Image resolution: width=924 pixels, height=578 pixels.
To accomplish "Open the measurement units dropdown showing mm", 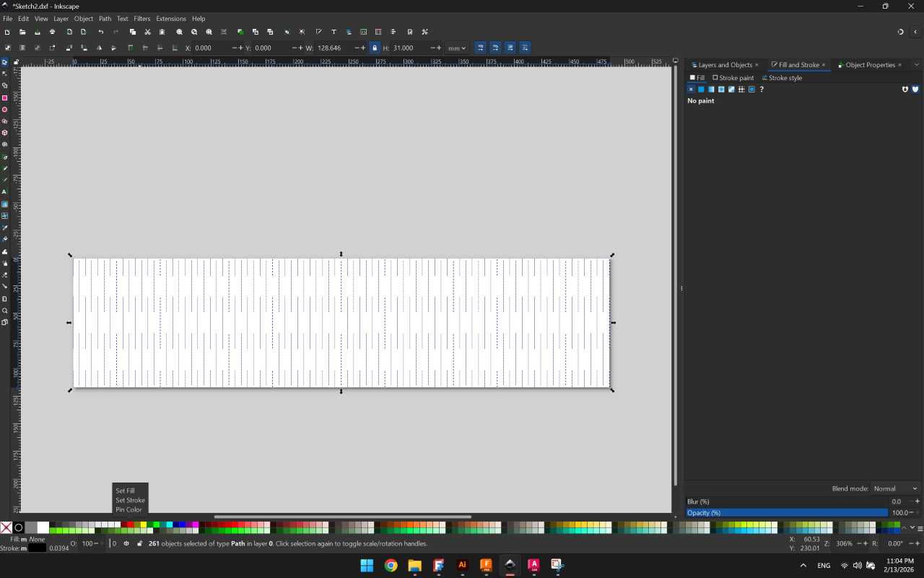I will pos(456,48).
